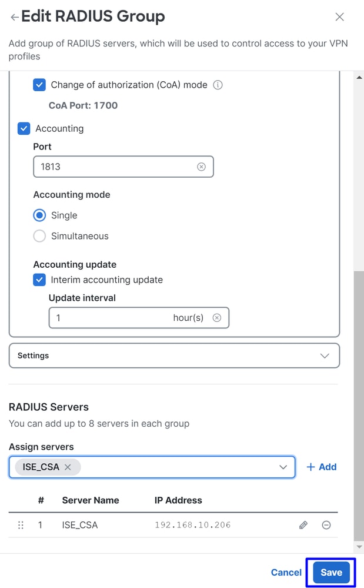Click the ISE_CSA server name cell
364x588 pixels.
click(x=80, y=525)
